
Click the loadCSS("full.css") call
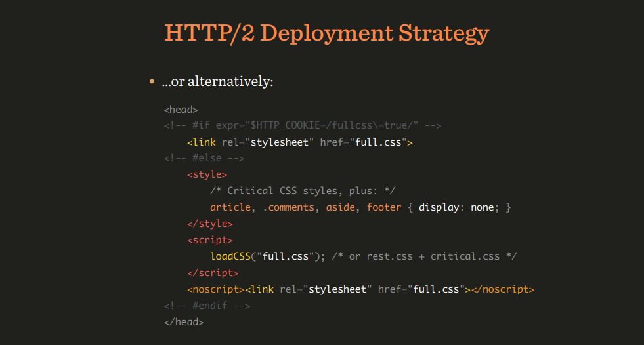click(268, 256)
